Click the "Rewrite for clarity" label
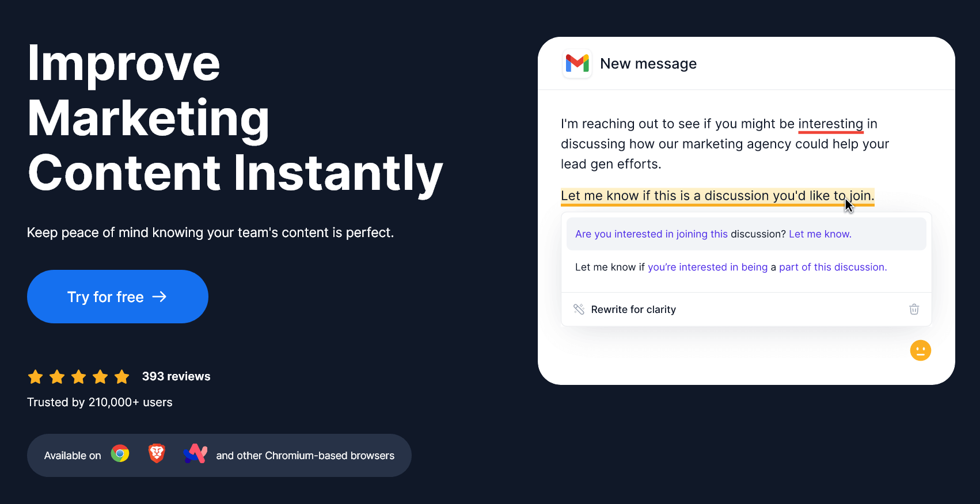This screenshot has height=504, width=980. point(633,310)
